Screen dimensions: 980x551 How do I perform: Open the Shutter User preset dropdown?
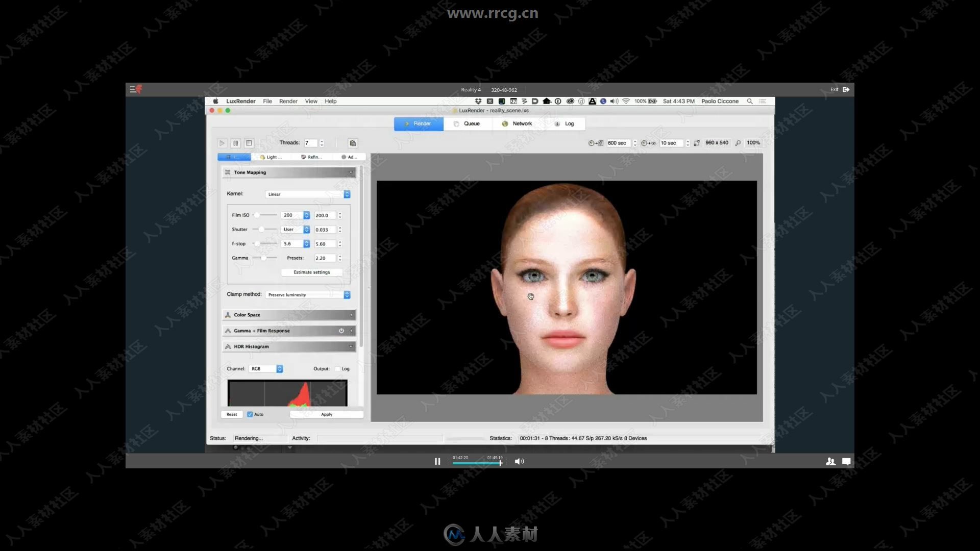296,230
